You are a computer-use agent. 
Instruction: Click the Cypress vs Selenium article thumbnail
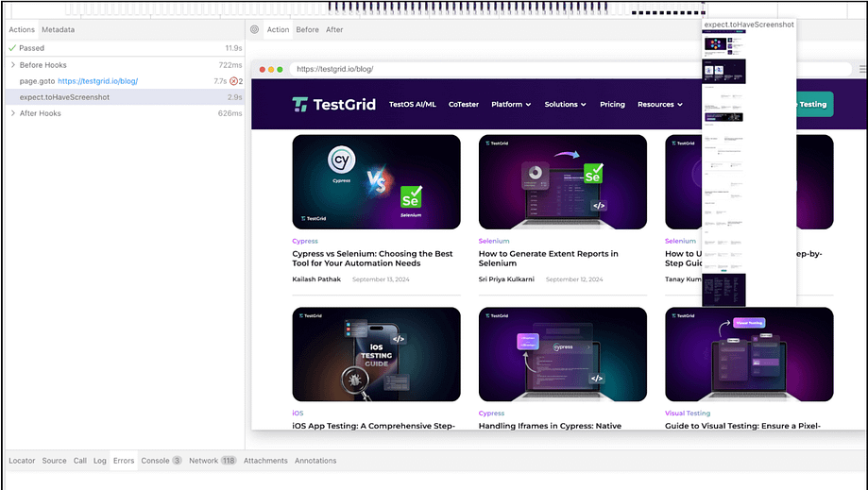tap(377, 182)
